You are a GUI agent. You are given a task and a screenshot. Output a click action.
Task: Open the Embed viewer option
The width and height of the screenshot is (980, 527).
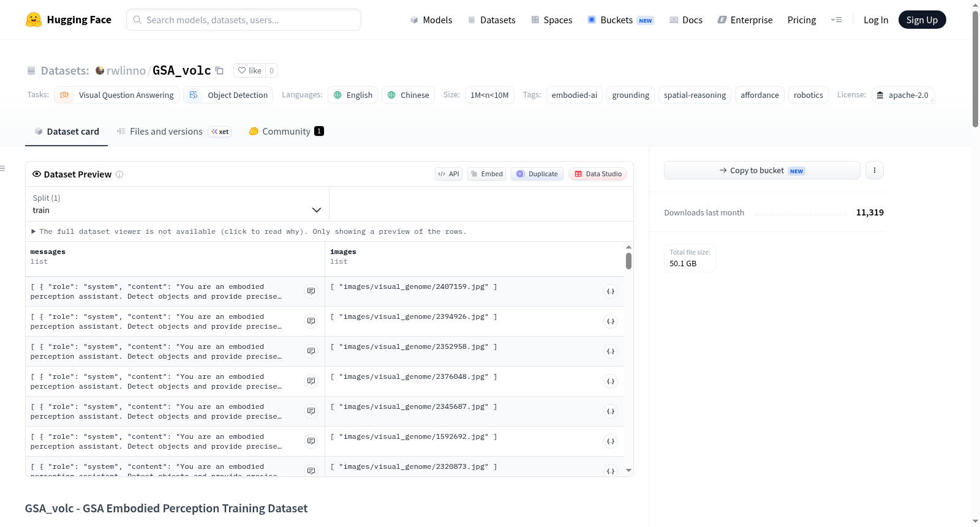487,174
